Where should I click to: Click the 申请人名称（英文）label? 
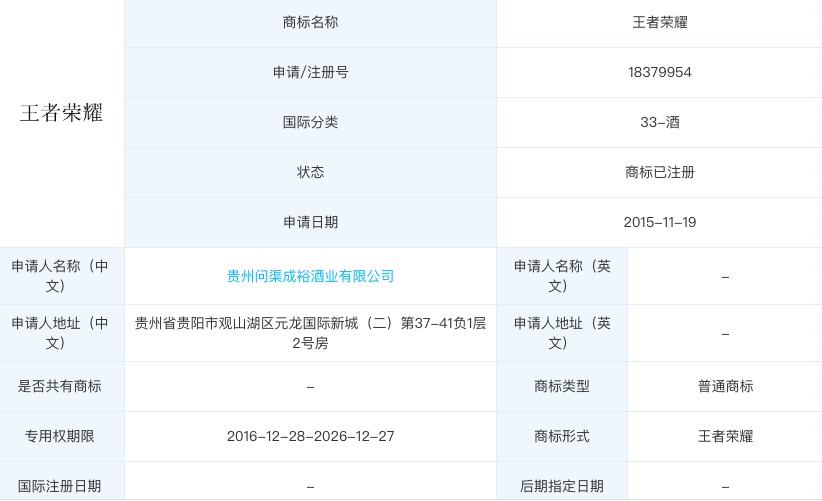pyautogui.click(x=562, y=276)
